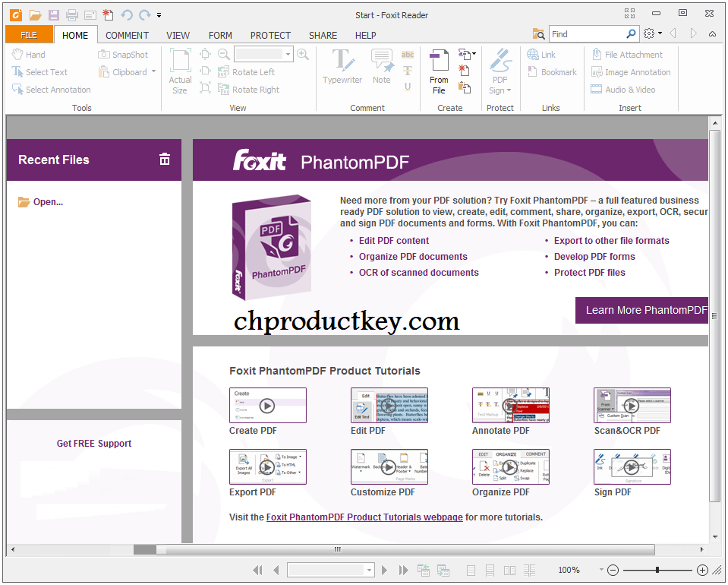Create PDF From File
This screenshot has height=585, width=728.
[439, 71]
